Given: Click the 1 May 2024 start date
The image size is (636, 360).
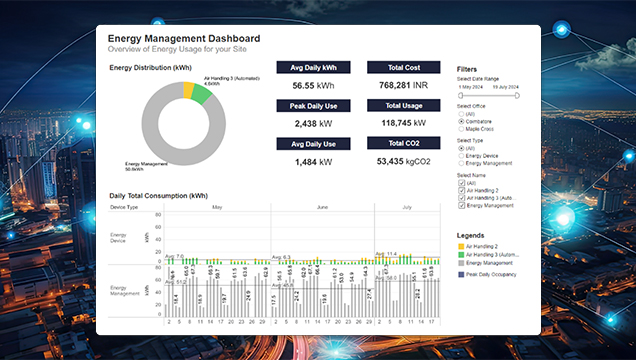Looking at the screenshot, I should tap(471, 87).
